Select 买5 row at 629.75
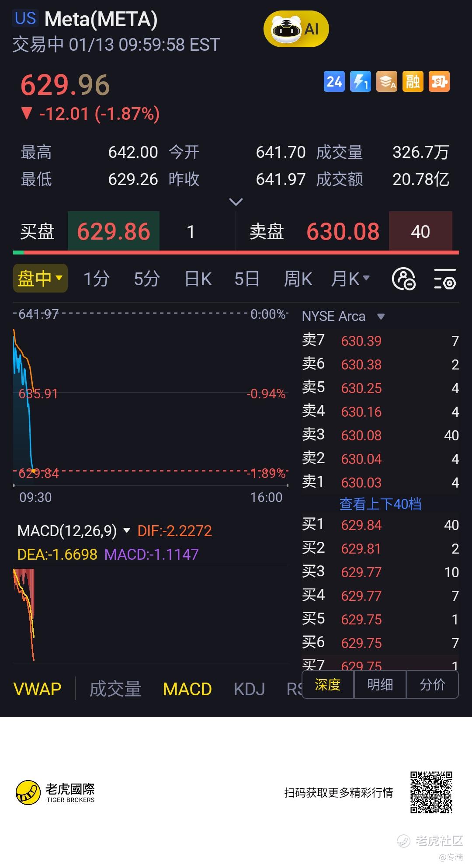Screen dimensions: 472x868 tap(380, 619)
